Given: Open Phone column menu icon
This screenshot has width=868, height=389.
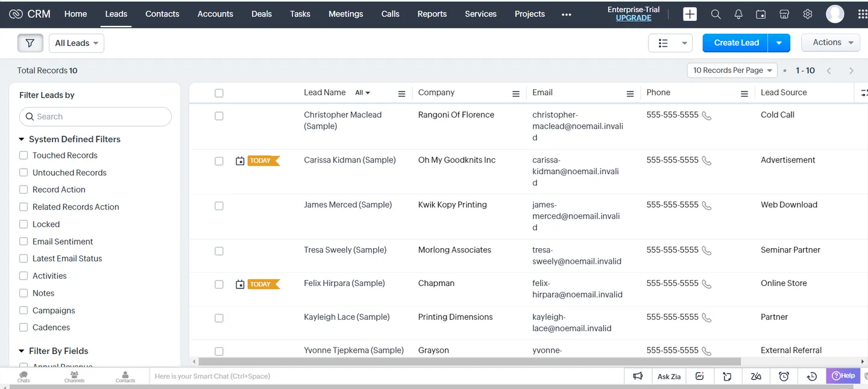Looking at the screenshot, I should tap(744, 93).
